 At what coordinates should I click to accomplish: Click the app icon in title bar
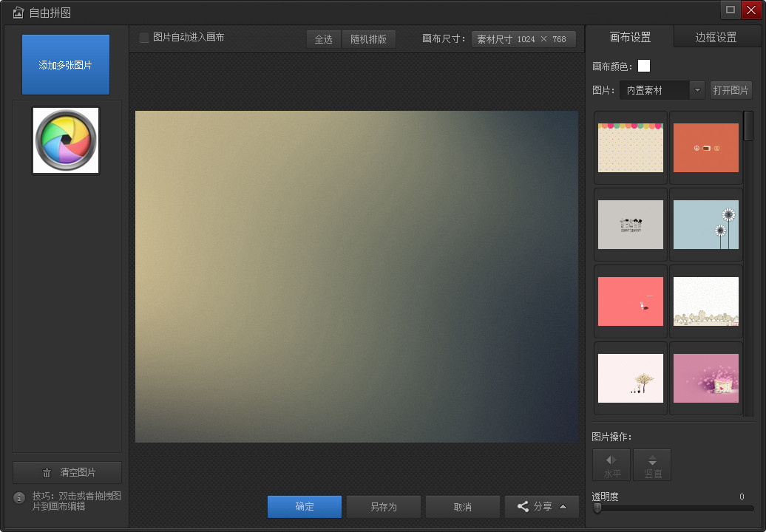click(18, 13)
